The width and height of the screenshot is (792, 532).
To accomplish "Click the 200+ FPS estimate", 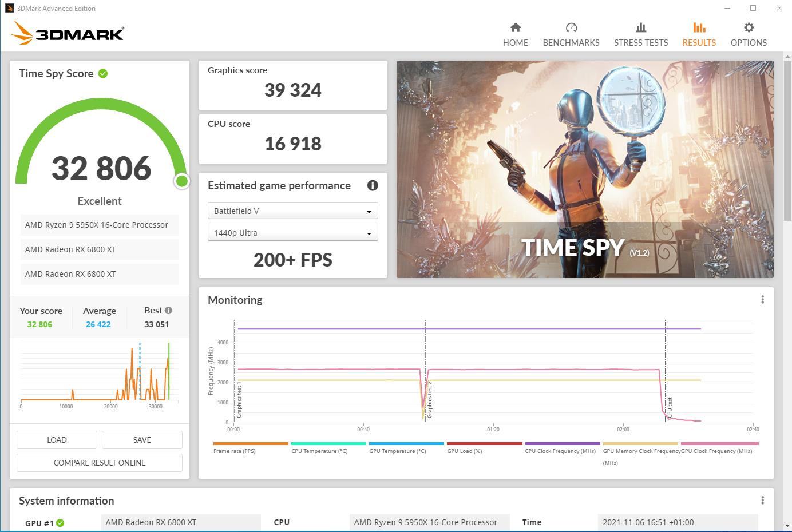I will point(292,260).
